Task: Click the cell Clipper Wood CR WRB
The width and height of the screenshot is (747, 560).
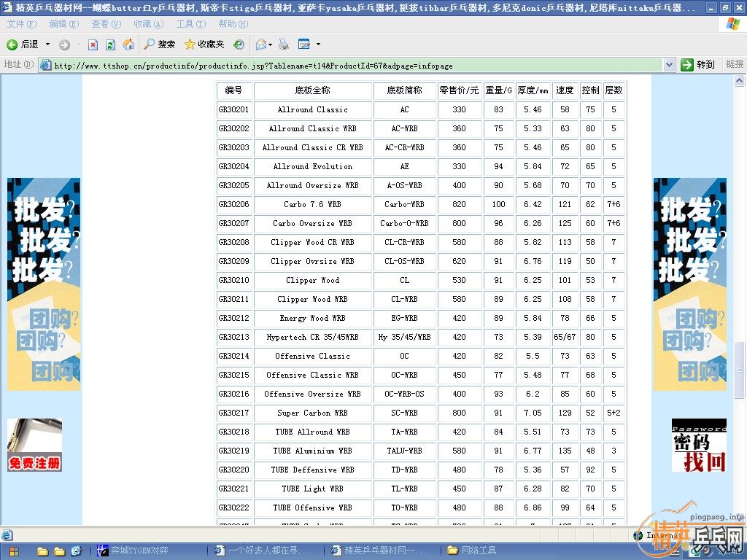Action: (312, 242)
